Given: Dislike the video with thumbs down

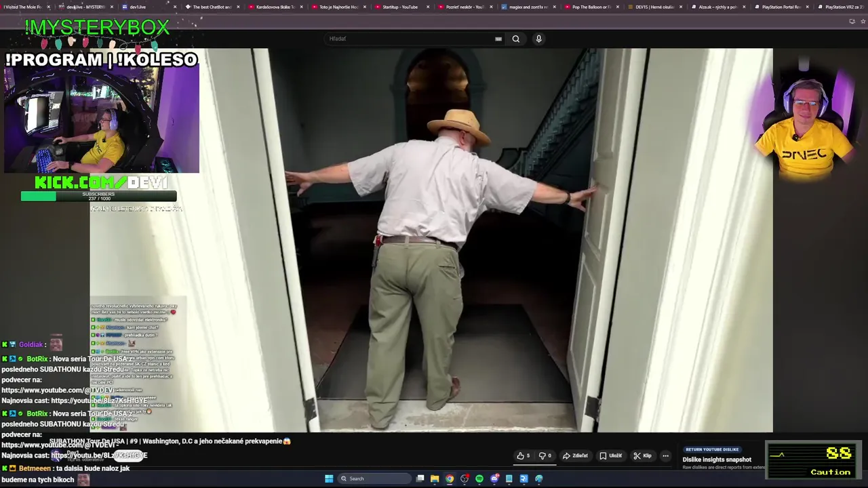Looking at the screenshot, I should (x=545, y=455).
